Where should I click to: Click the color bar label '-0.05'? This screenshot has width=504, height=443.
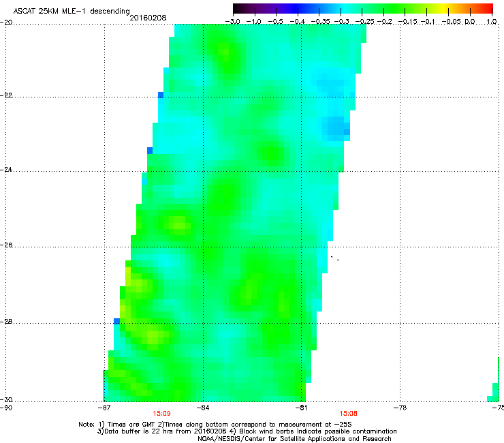452,22
